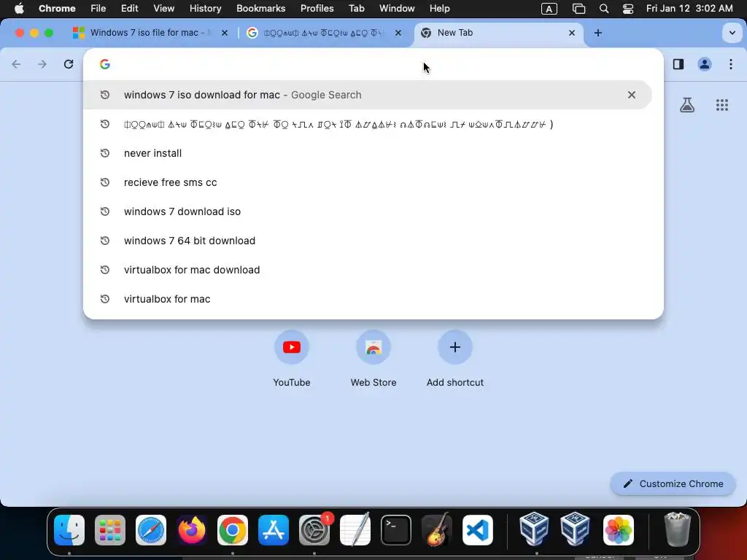747x560 pixels.
Task: Select 'windows 7 64 bit download' suggestion
Action: (368, 241)
